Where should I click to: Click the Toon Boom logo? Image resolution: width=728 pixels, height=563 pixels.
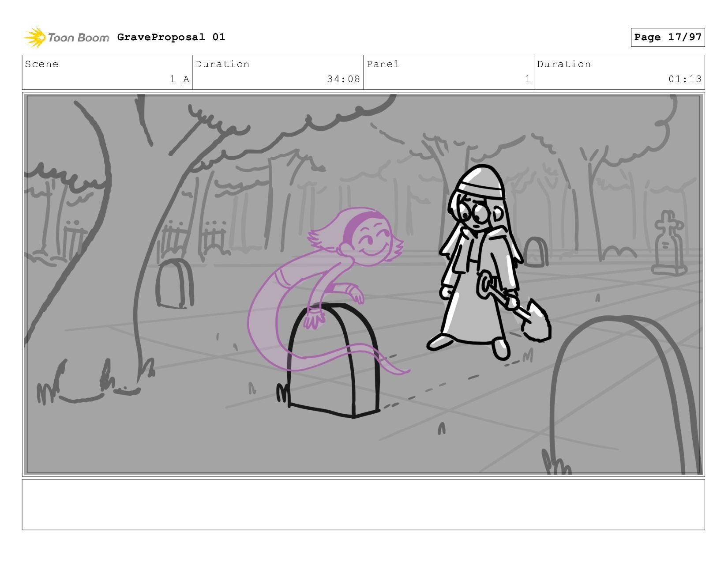point(66,38)
